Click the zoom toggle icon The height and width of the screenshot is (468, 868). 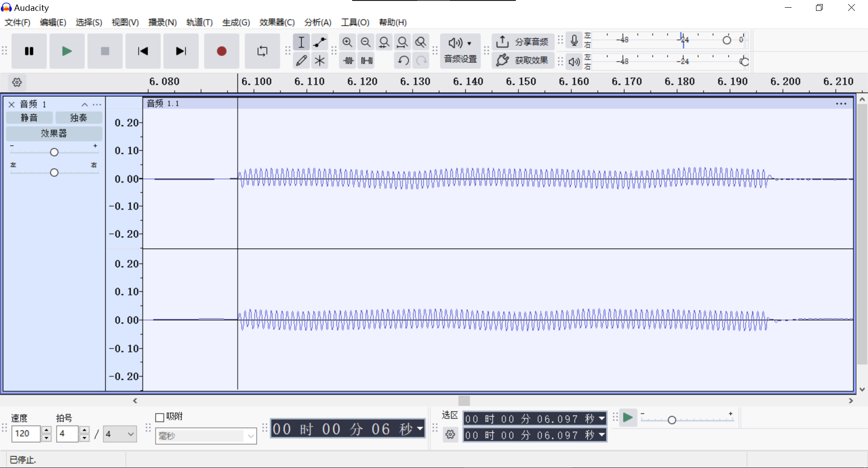tap(420, 42)
